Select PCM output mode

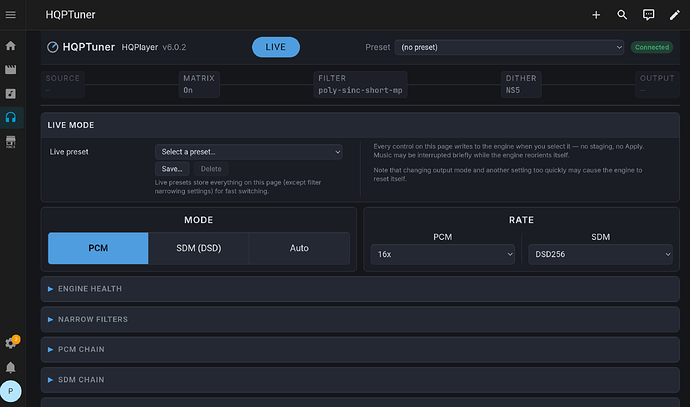click(x=98, y=248)
